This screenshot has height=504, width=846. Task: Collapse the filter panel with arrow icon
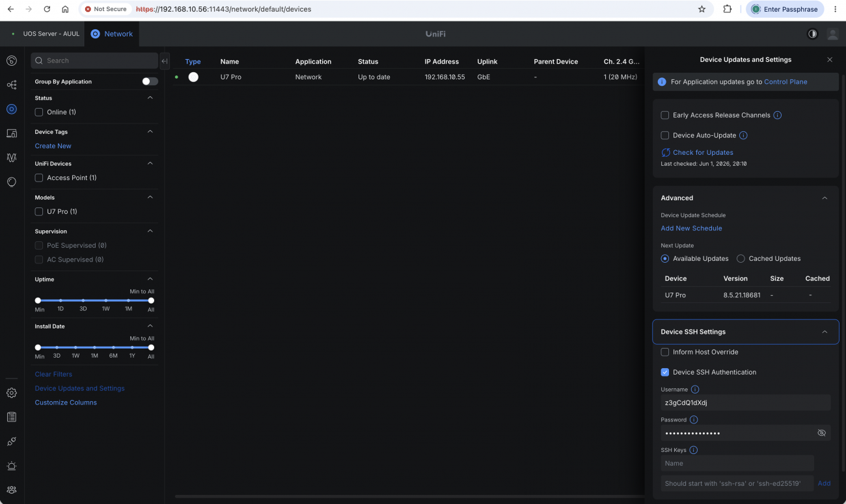165,61
